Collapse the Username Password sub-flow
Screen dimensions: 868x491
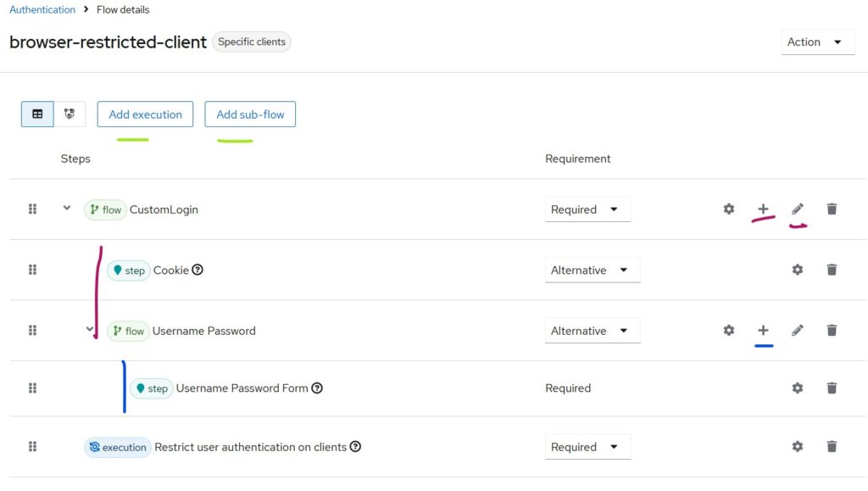[x=90, y=331]
